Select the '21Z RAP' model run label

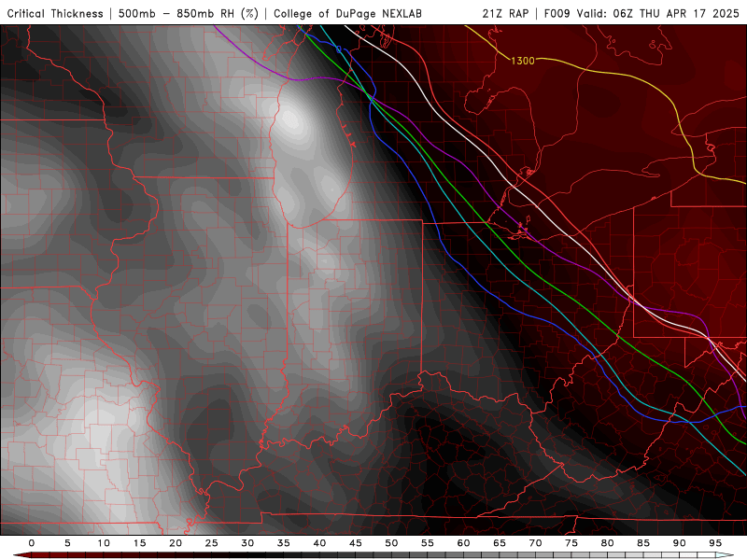point(505,13)
